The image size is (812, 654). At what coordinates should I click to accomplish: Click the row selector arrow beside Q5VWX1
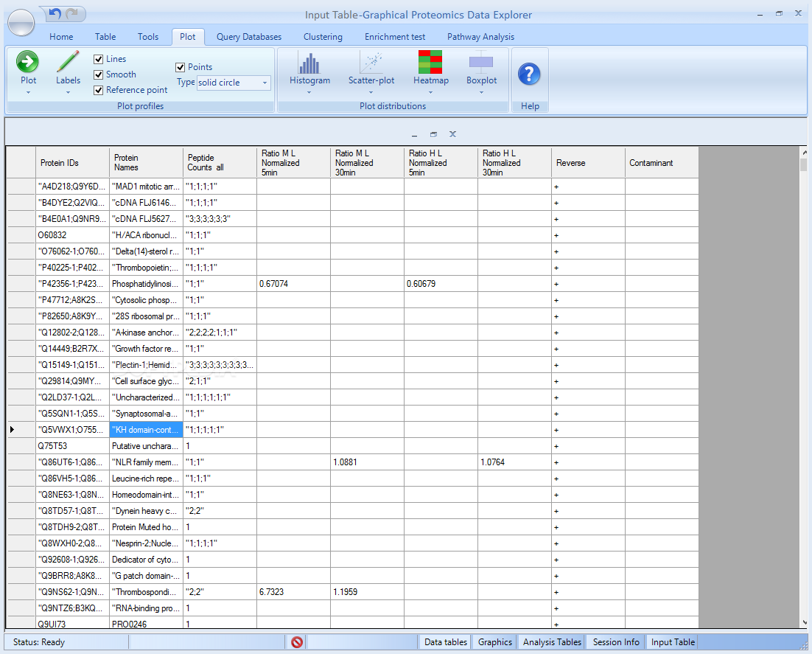(21, 430)
